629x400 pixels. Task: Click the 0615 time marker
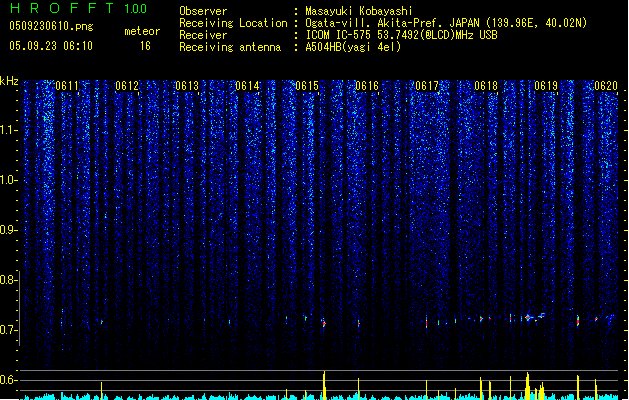coord(307,86)
